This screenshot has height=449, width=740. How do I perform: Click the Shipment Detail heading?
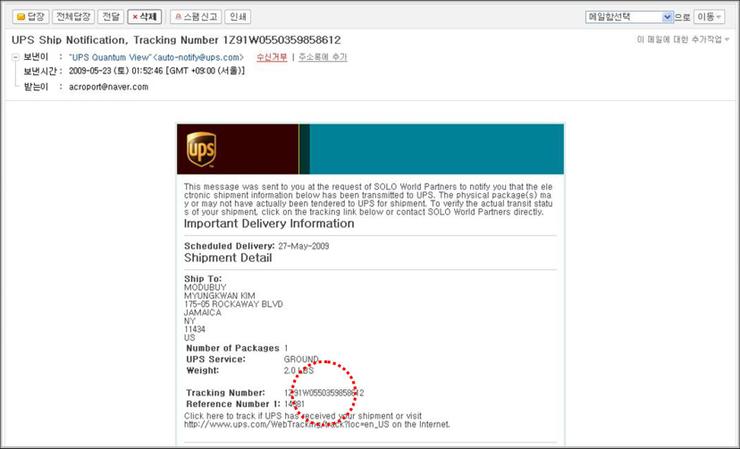click(x=228, y=258)
